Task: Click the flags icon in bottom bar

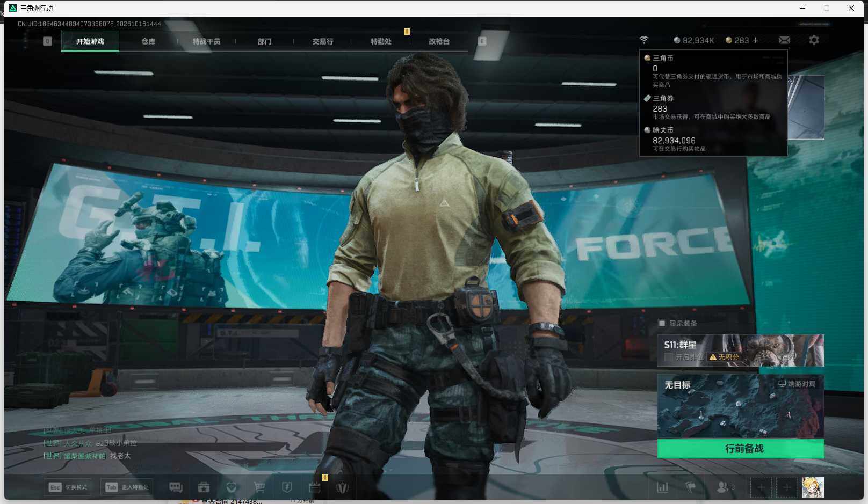Action: [x=691, y=487]
